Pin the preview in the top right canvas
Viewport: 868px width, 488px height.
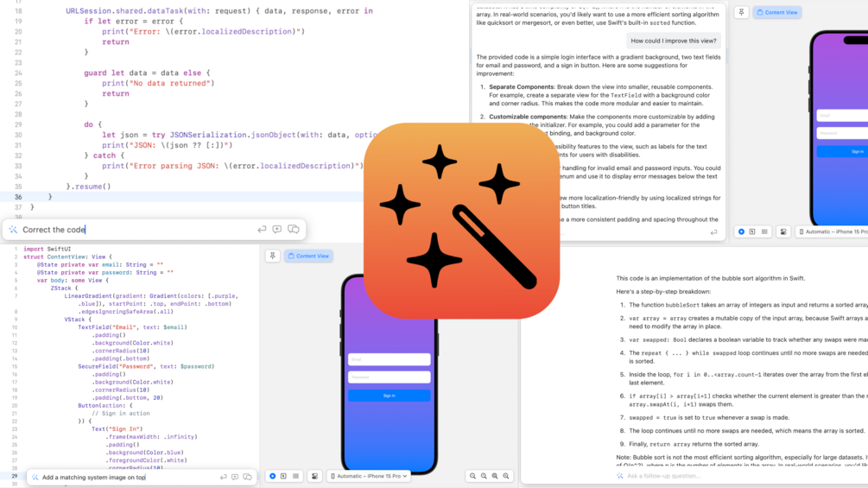point(741,12)
